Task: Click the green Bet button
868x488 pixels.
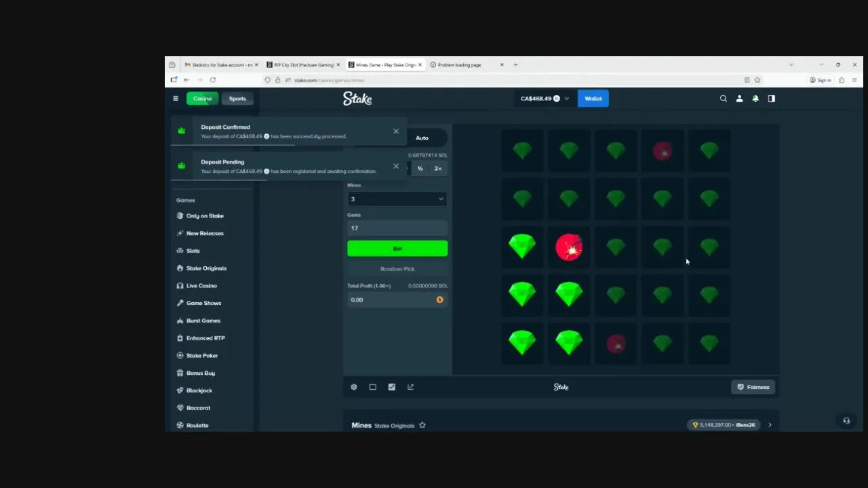Action: tap(397, 249)
